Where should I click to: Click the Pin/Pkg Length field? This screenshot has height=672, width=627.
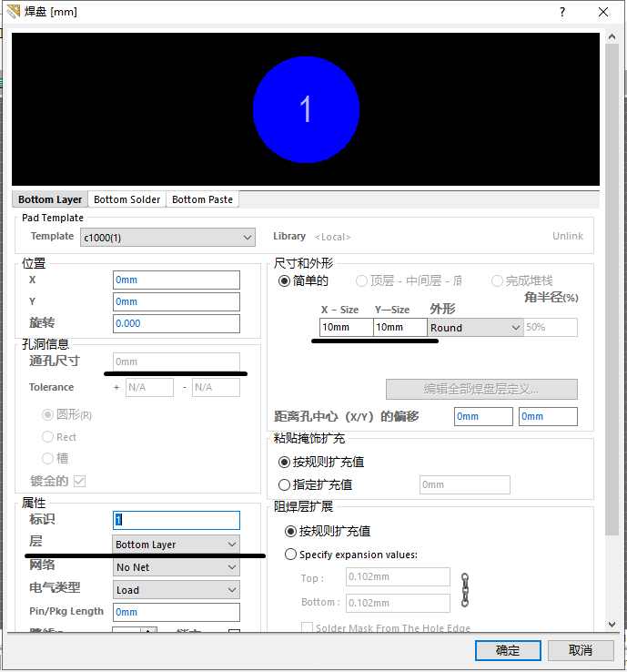(177, 612)
